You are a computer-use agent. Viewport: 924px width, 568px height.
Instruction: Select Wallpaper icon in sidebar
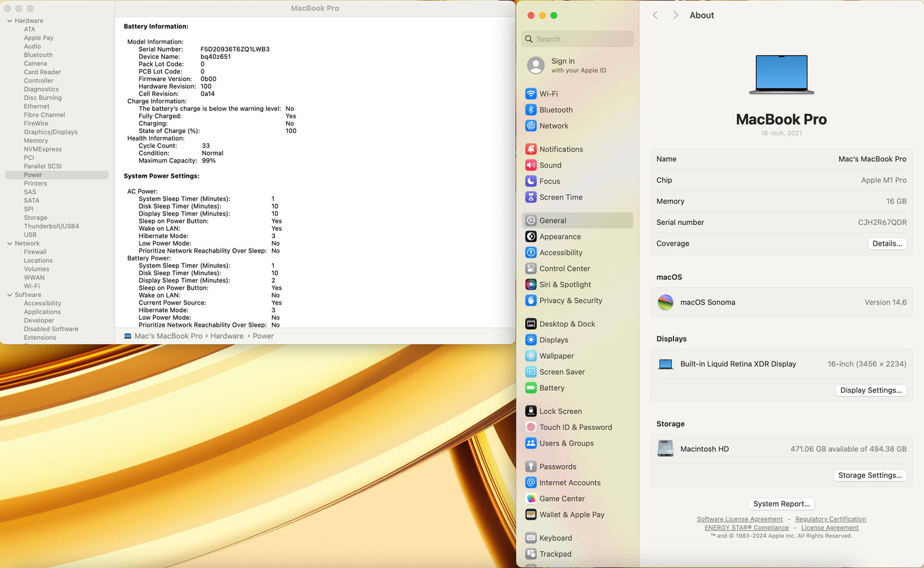(531, 356)
